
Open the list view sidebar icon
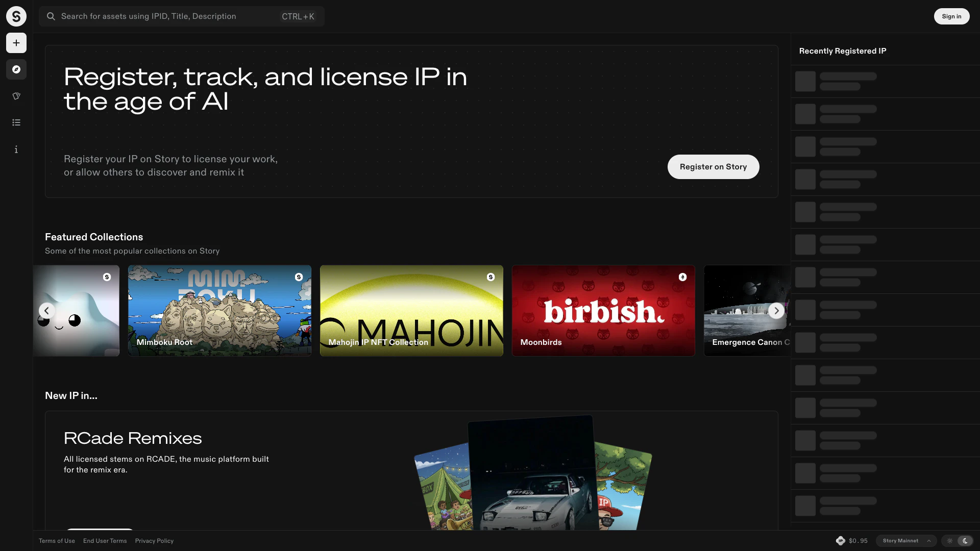16,122
